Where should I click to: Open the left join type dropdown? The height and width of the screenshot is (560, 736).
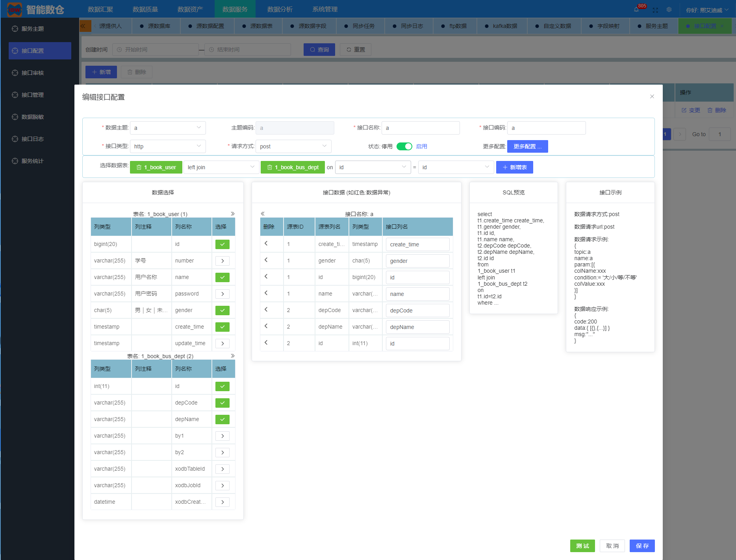(221, 167)
